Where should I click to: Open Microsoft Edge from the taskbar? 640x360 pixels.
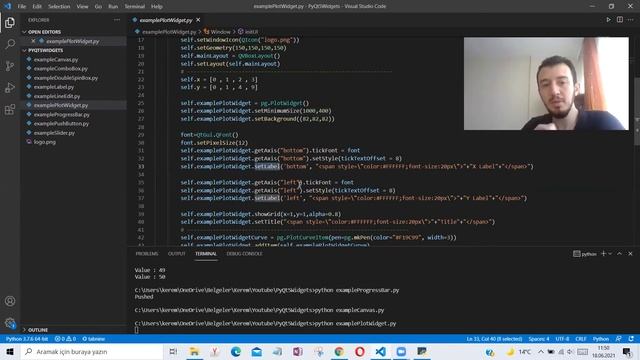point(236,351)
